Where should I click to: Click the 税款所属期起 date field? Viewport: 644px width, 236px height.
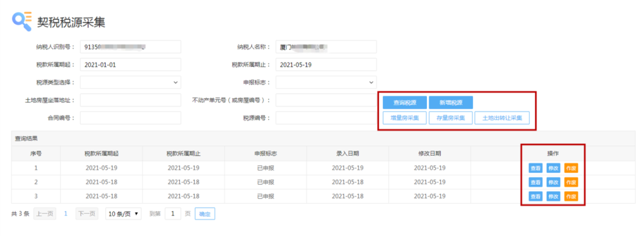[131, 65]
